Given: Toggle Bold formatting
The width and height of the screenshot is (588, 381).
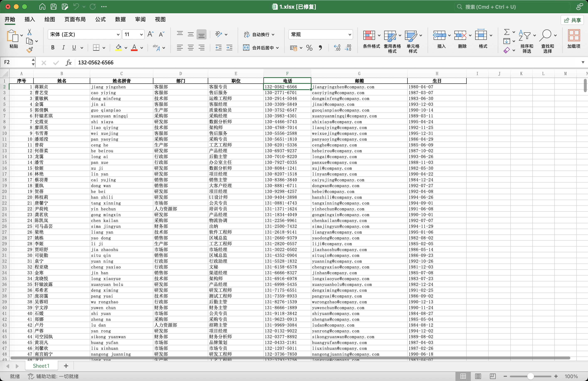Looking at the screenshot, I should tap(53, 48).
